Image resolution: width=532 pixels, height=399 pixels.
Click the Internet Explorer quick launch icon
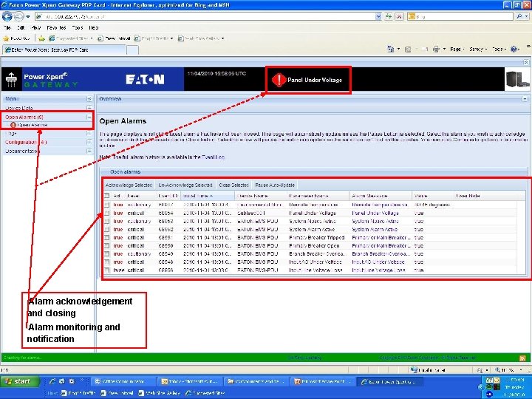click(x=52, y=381)
